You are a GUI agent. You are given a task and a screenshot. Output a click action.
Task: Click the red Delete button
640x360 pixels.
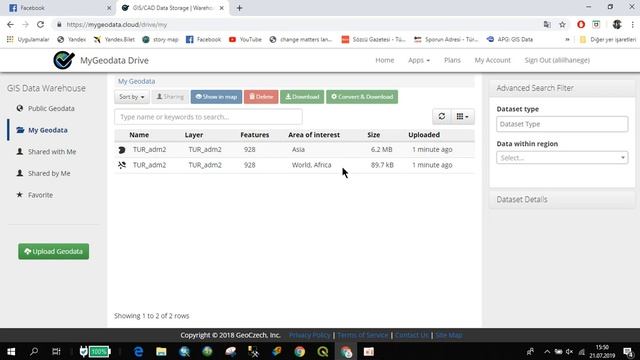pyautogui.click(x=261, y=97)
